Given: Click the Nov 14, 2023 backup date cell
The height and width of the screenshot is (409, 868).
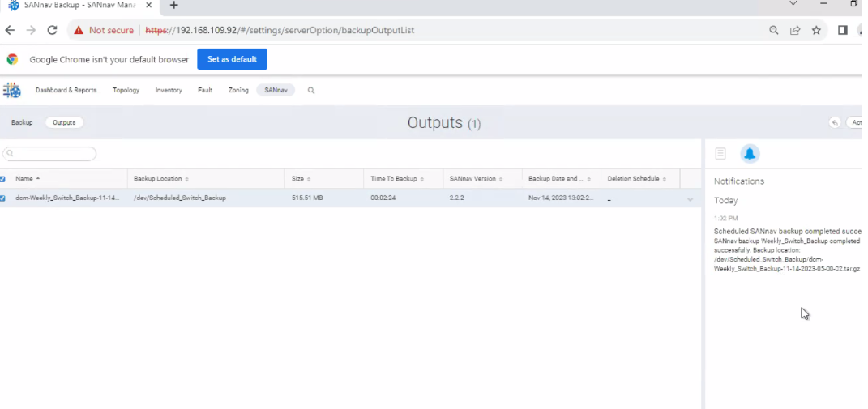Looking at the screenshot, I should click(561, 198).
